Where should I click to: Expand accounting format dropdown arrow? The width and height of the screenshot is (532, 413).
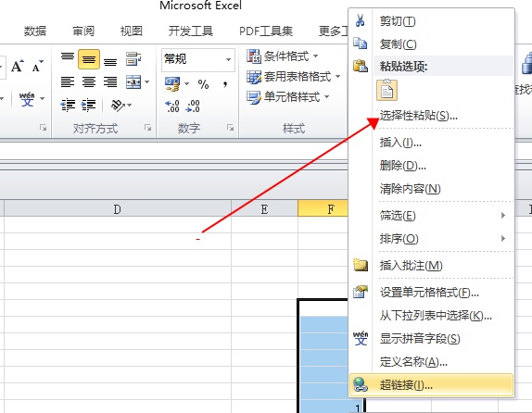186,83
